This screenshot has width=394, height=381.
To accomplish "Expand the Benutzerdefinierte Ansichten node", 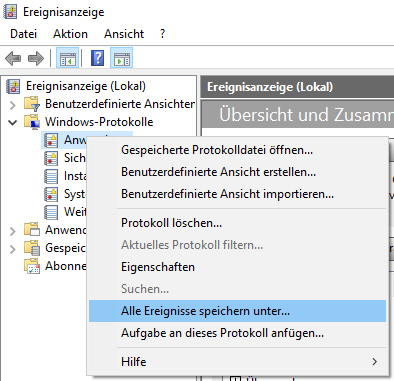I will click(x=13, y=105).
